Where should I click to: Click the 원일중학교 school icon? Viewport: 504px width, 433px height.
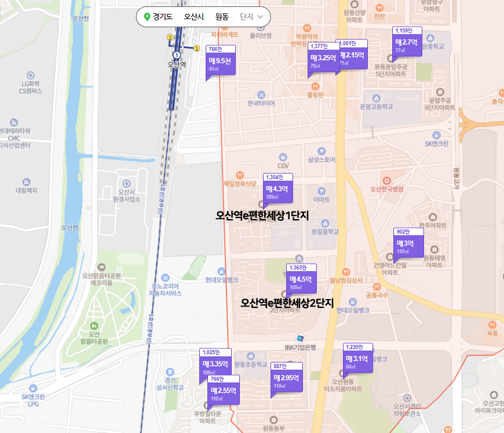pyautogui.click(x=325, y=223)
